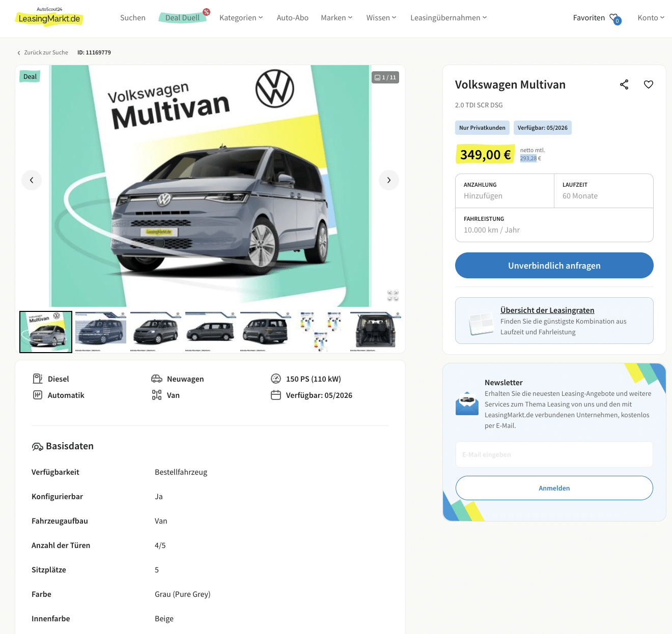Screen dimensions: 672x634
Task: Click the Van body type icon
Action: point(157,395)
